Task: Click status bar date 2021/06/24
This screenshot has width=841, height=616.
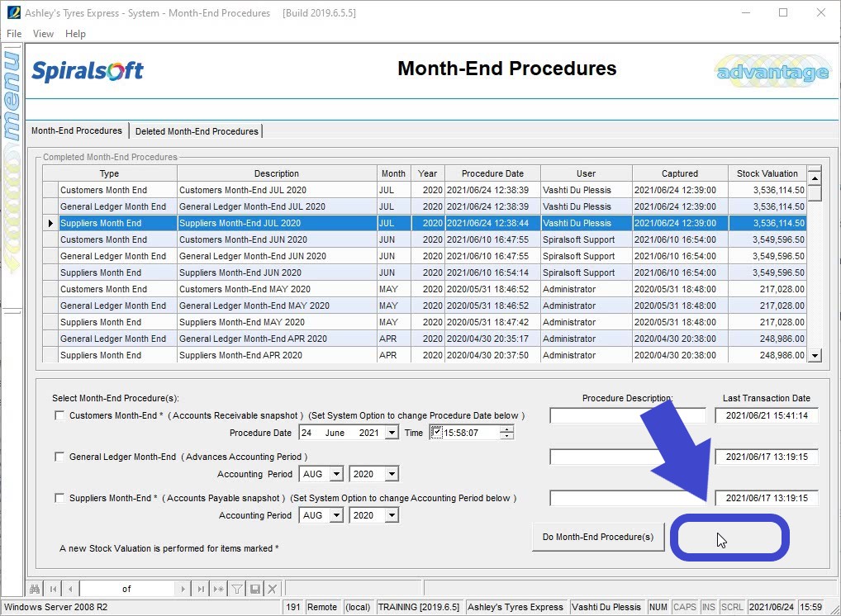Action: click(x=772, y=607)
